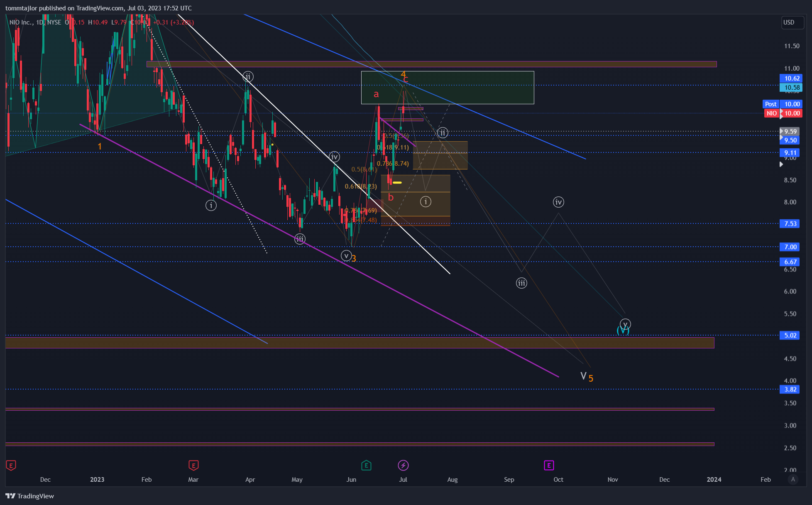The height and width of the screenshot is (505, 812).
Task: Select the 6.67 price label
Action: point(790,262)
